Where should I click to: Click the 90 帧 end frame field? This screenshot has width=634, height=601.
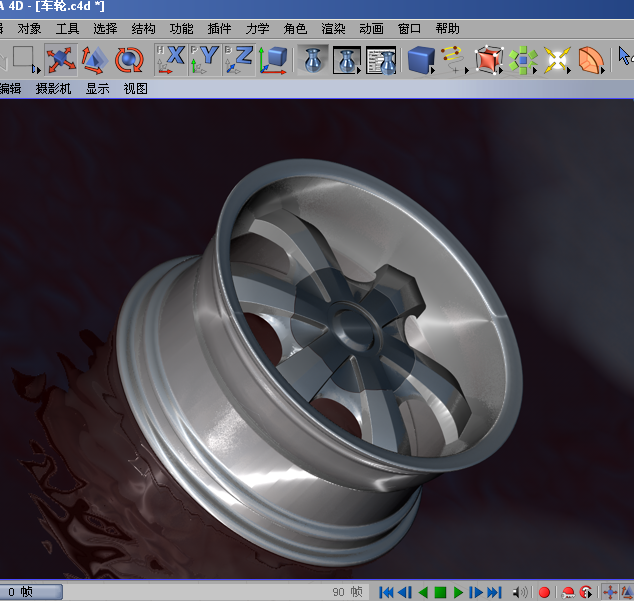(347, 592)
